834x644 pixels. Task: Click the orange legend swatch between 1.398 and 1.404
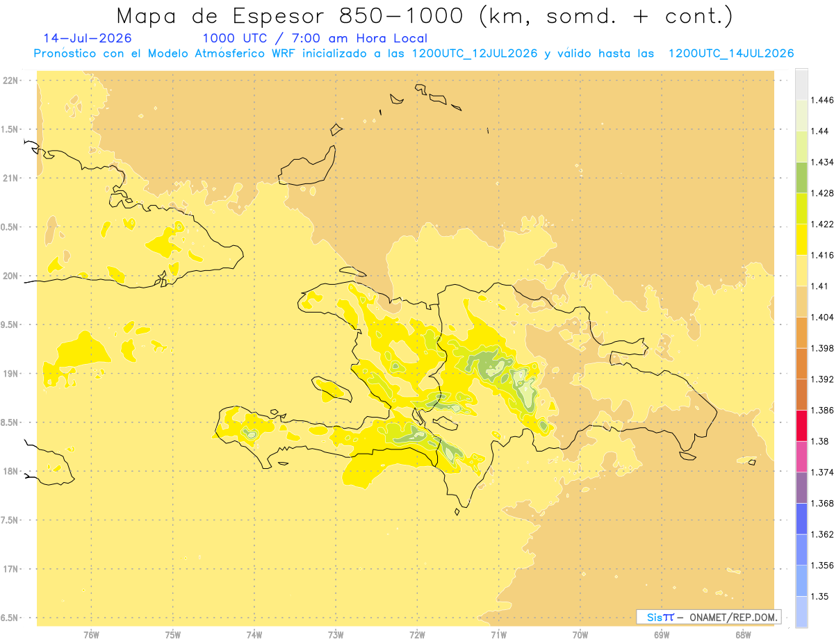coord(801,332)
